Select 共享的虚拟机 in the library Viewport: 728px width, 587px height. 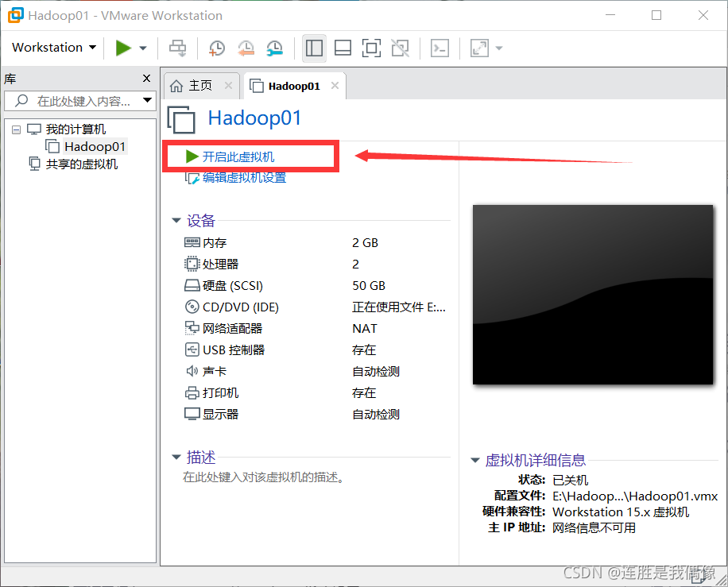point(82,164)
